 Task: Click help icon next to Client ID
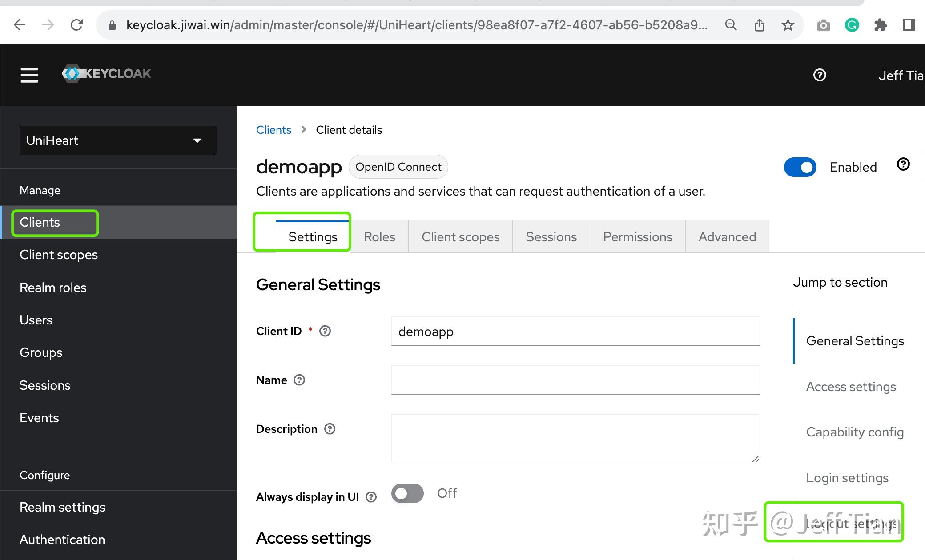point(325,331)
